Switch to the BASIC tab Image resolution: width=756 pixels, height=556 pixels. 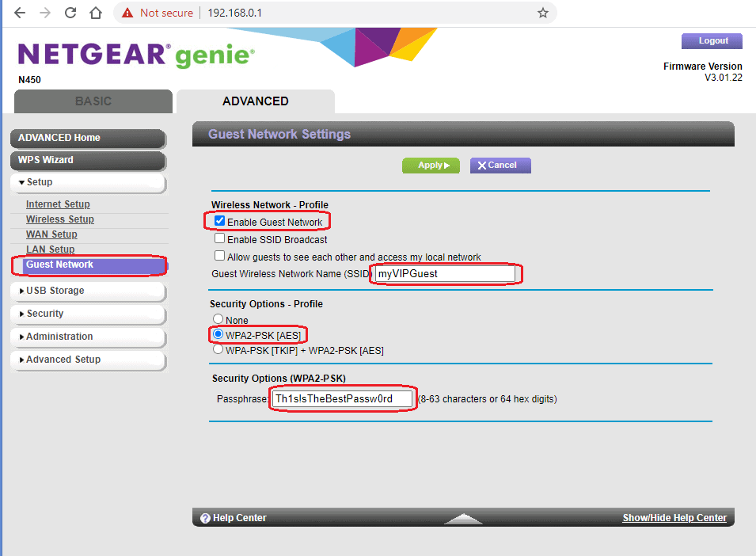[93, 101]
